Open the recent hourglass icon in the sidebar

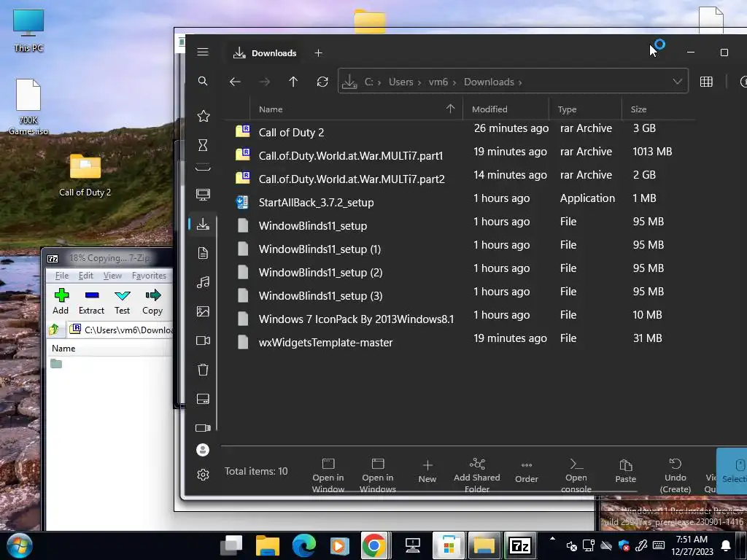pyautogui.click(x=203, y=145)
